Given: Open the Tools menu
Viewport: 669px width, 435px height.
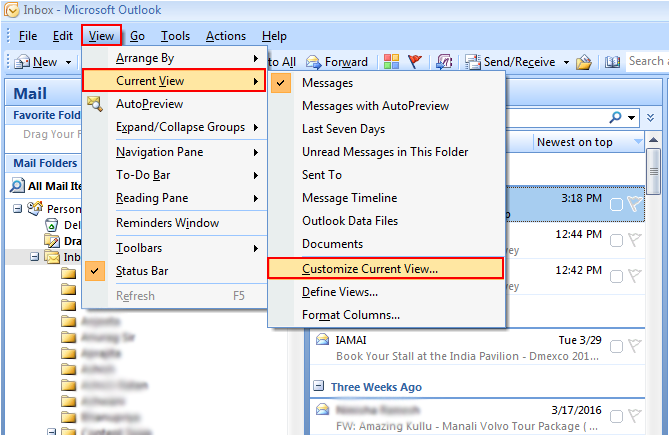Looking at the screenshot, I should coord(175,36).
